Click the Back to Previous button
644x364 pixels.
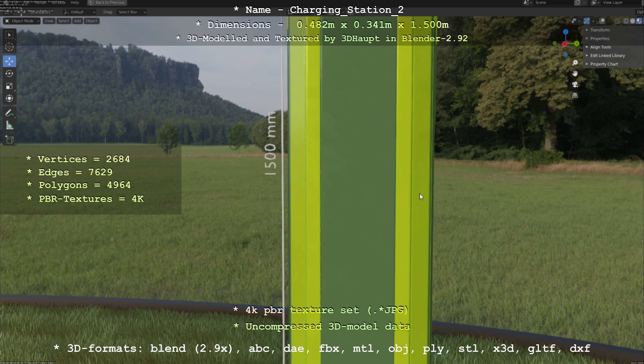tap(107, 2)
